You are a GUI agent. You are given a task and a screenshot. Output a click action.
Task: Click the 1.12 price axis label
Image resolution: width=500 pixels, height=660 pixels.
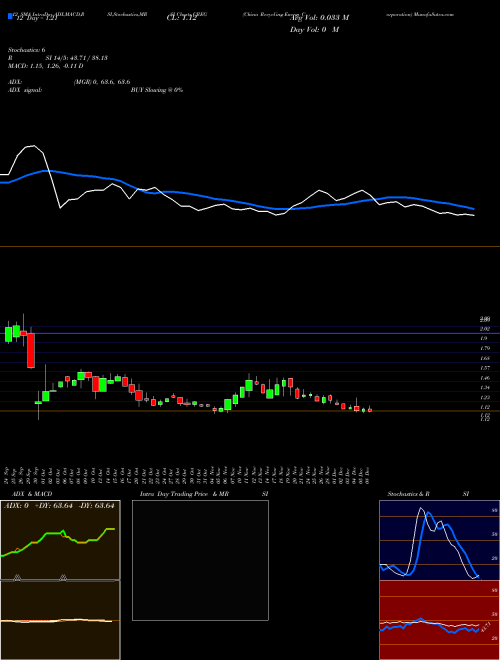coord(484,407)
